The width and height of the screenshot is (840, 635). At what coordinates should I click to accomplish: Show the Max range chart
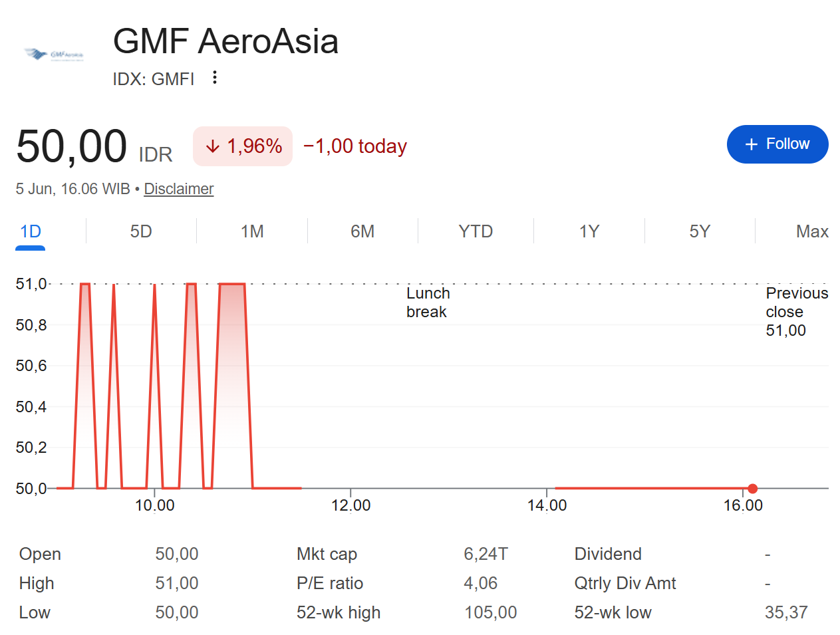[x=812, y=231]
